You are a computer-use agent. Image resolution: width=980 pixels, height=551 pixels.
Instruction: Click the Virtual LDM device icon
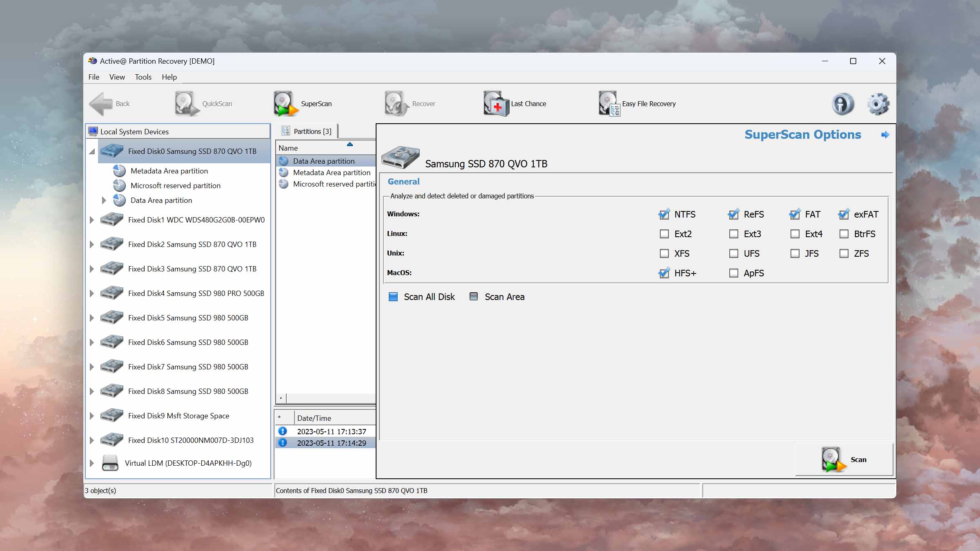click(110, 463)
